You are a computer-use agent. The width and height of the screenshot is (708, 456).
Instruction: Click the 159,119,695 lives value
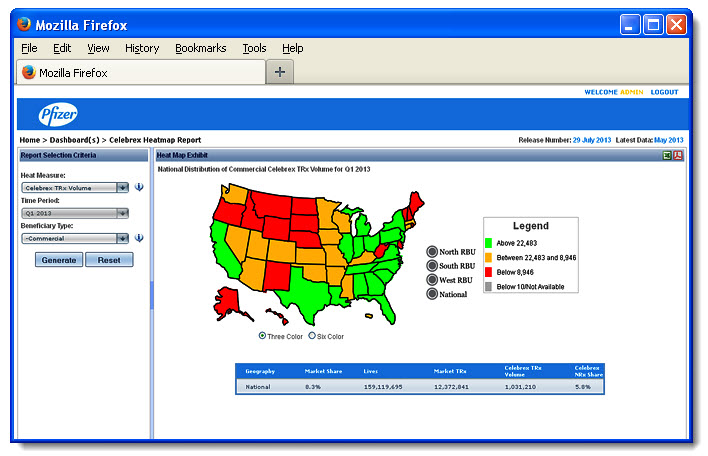point(383,387)
